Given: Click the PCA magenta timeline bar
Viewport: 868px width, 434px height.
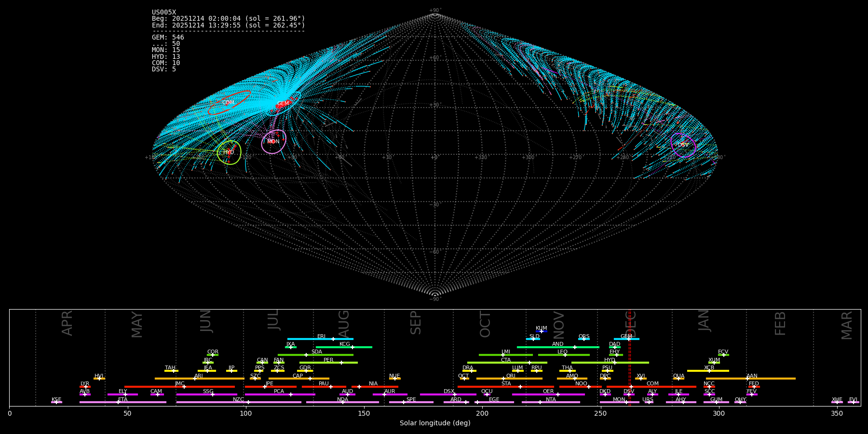Looking at the screenshot, I should tap(280, 394).
